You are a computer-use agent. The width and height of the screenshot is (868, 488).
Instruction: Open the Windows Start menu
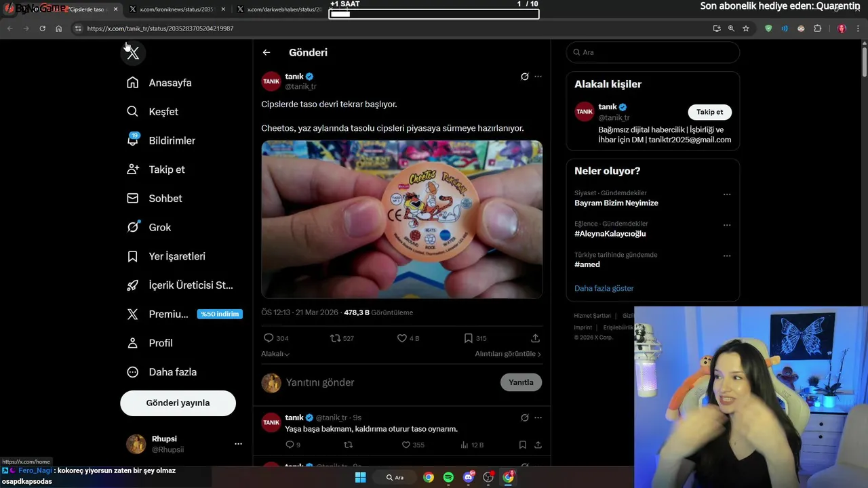361,477
